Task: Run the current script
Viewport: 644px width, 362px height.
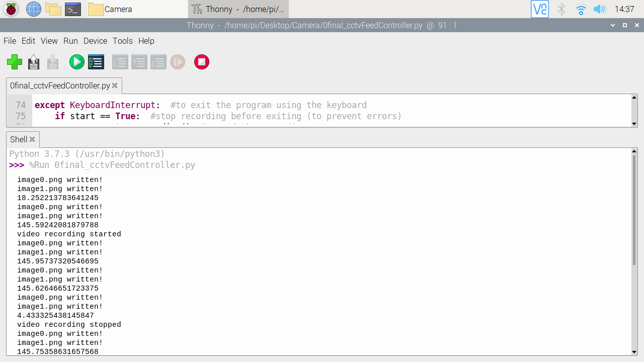Action: [x=76, y=62]
